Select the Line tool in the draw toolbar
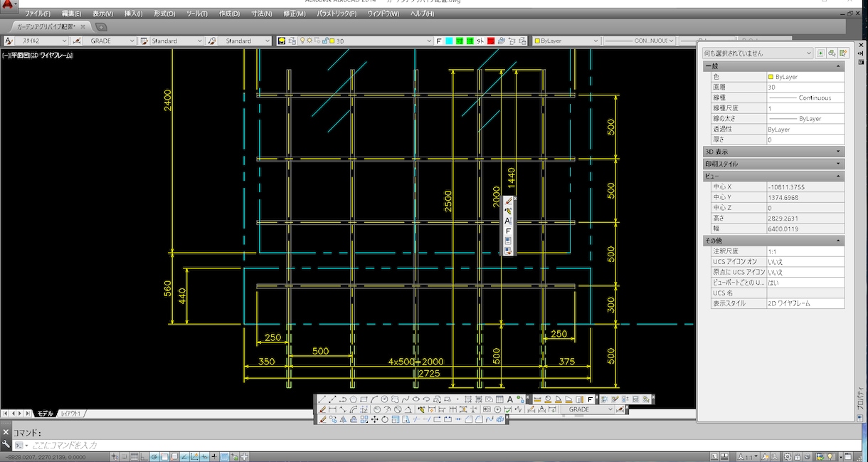This screenshot has width=868, height=462. pyautogui.click(x=322, y=399)
